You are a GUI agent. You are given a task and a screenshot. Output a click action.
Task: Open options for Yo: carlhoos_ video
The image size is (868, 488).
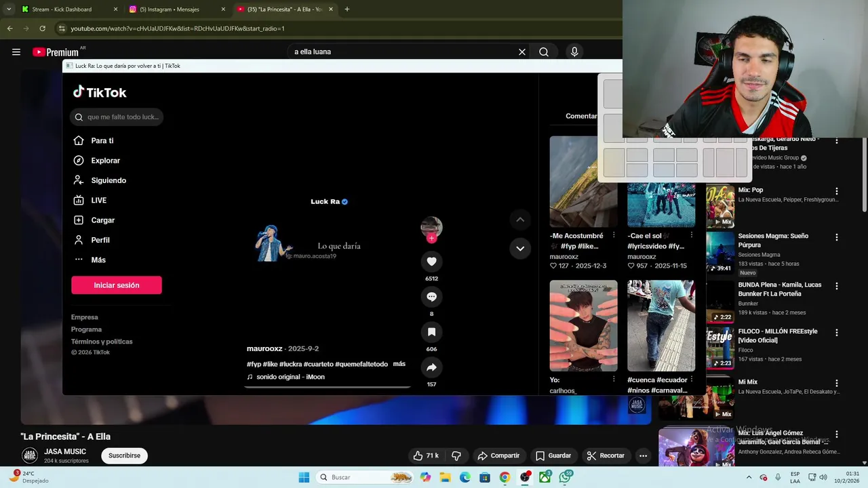[614, 380]
